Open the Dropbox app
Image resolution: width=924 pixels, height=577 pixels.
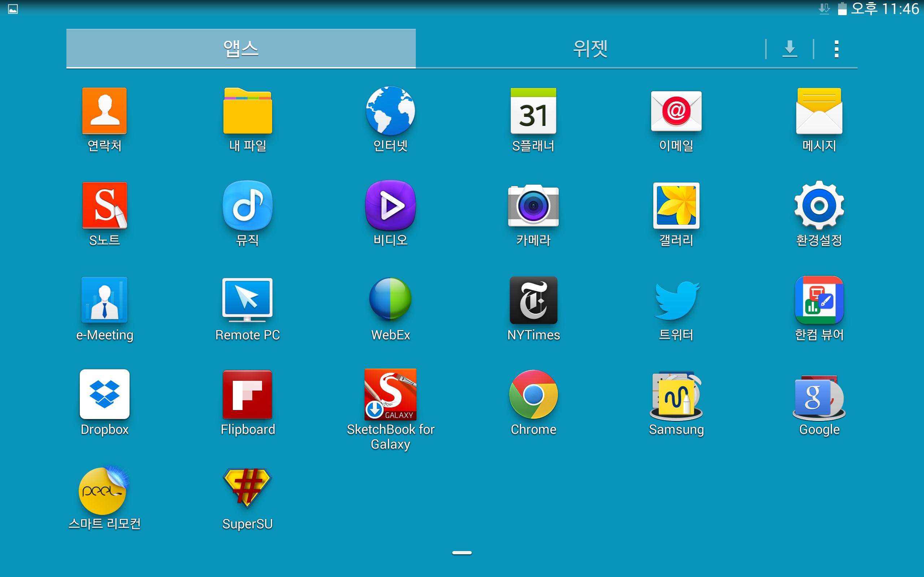click(x=104, y=394)
